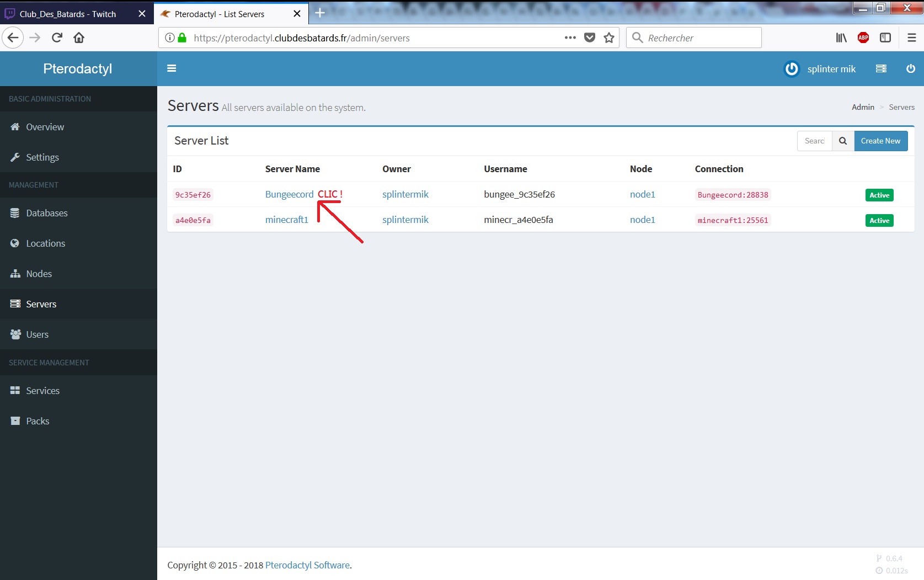Open the page actions ellipsis menu

tap(569, 38)
